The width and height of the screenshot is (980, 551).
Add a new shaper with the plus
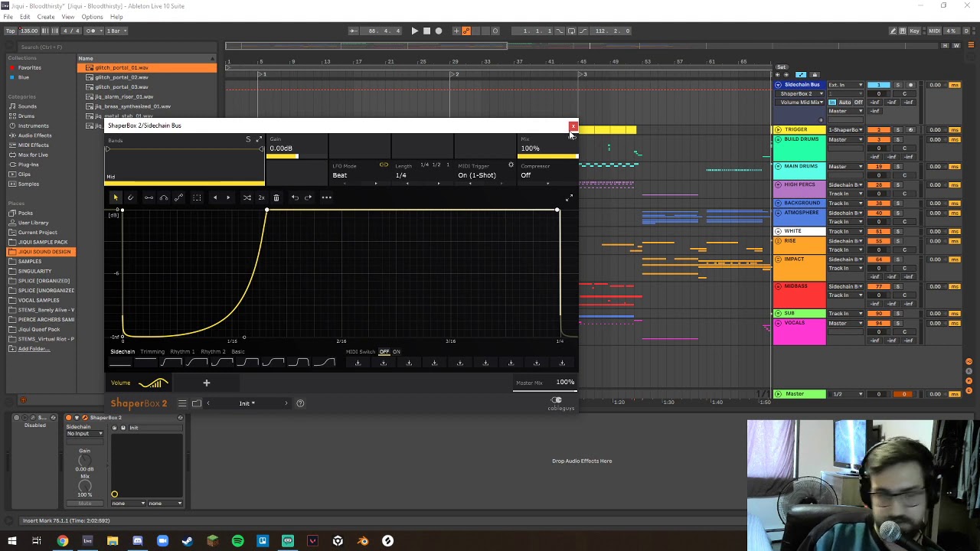coord(206,383)
